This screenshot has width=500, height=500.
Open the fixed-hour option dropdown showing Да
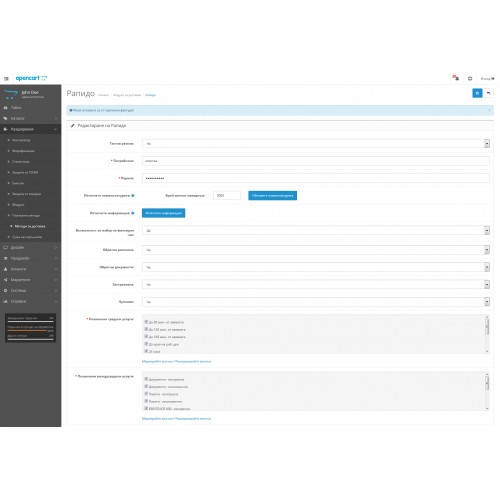point(316,230)
